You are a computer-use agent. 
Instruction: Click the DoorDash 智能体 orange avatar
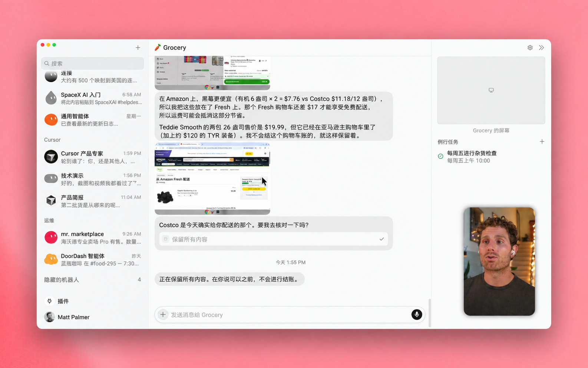coord(51,259)
